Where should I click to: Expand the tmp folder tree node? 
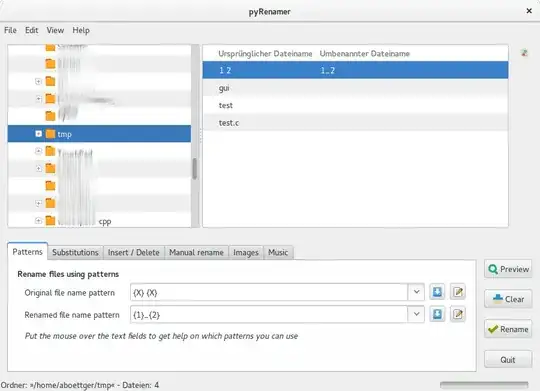39,134
